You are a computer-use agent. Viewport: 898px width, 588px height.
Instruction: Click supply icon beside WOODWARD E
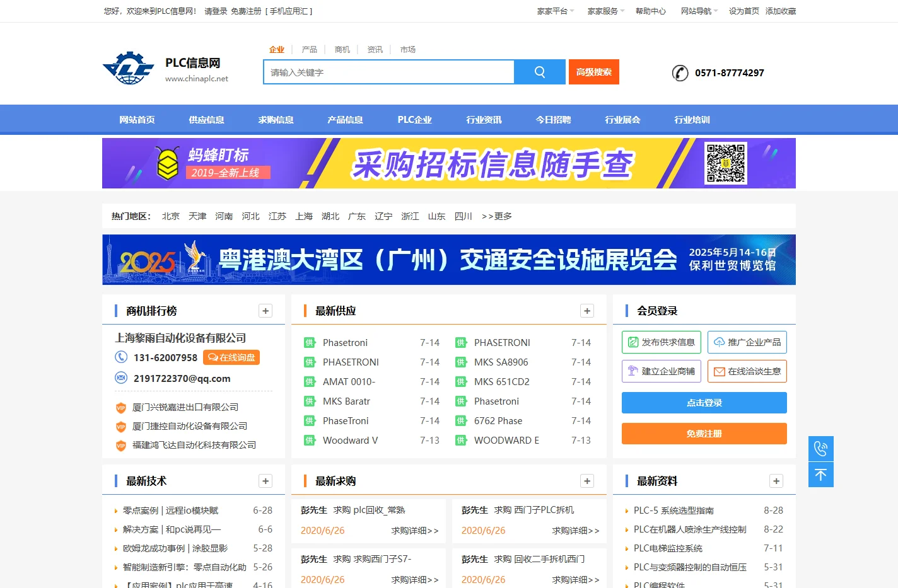(461, 441)
